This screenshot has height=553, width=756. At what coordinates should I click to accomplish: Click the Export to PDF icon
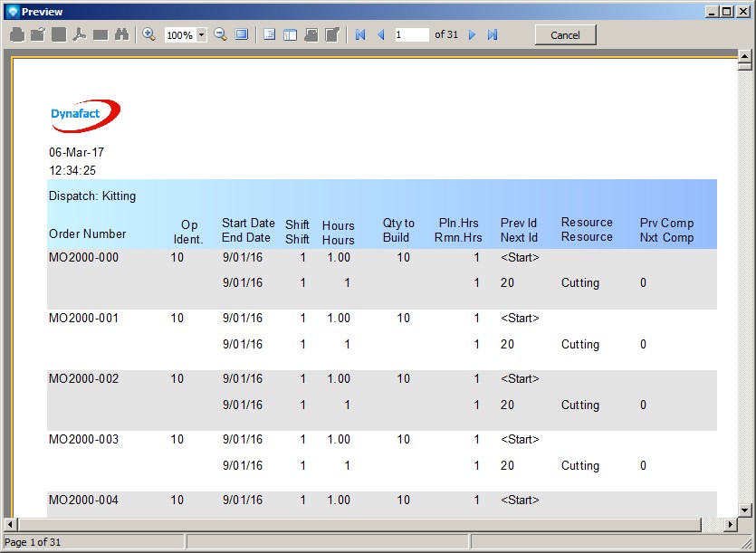click(80, 34)
